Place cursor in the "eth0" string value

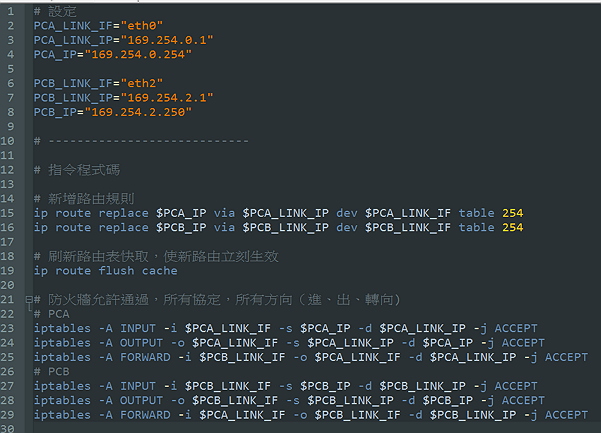142,26
